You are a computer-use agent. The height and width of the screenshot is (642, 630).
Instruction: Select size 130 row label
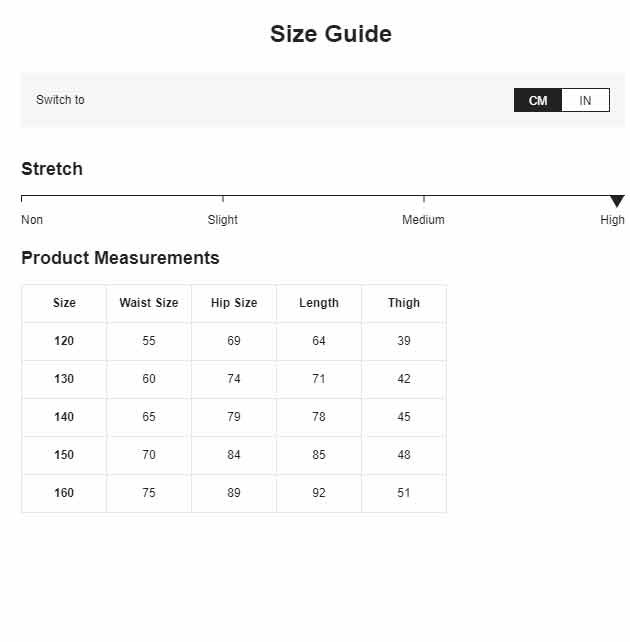[64, 379]
